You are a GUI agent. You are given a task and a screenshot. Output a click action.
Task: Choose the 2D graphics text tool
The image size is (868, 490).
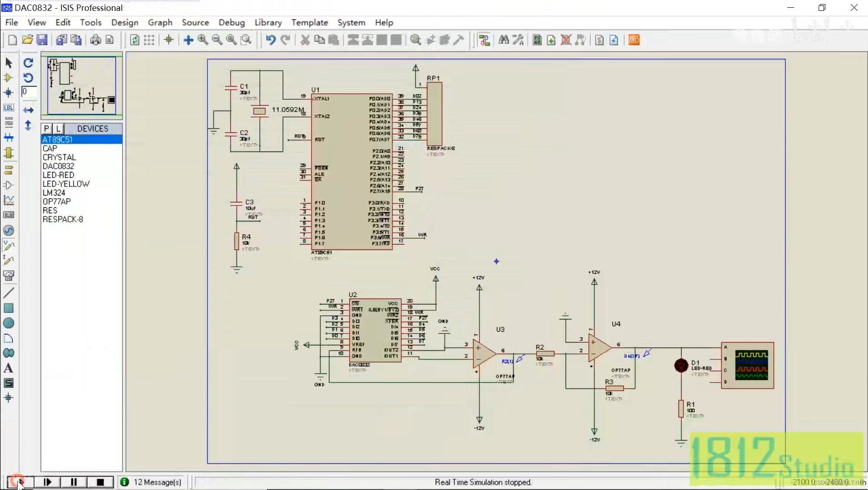point(9,368)
